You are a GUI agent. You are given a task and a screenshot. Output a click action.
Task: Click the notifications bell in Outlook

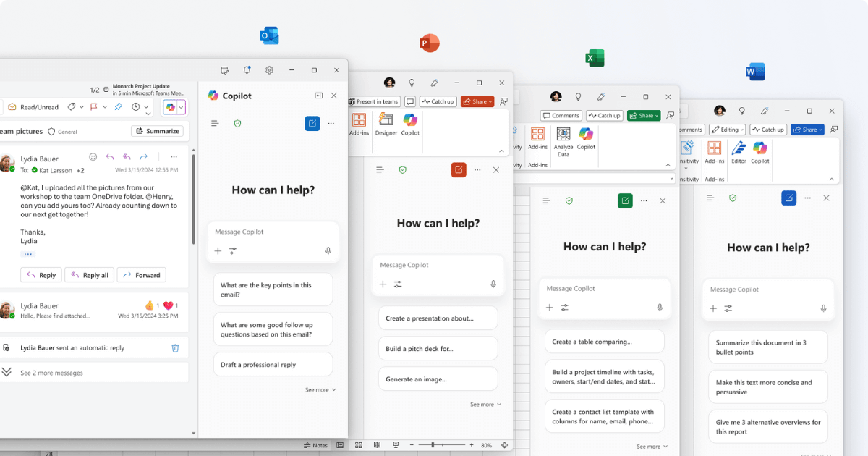[x=247, y=70]
